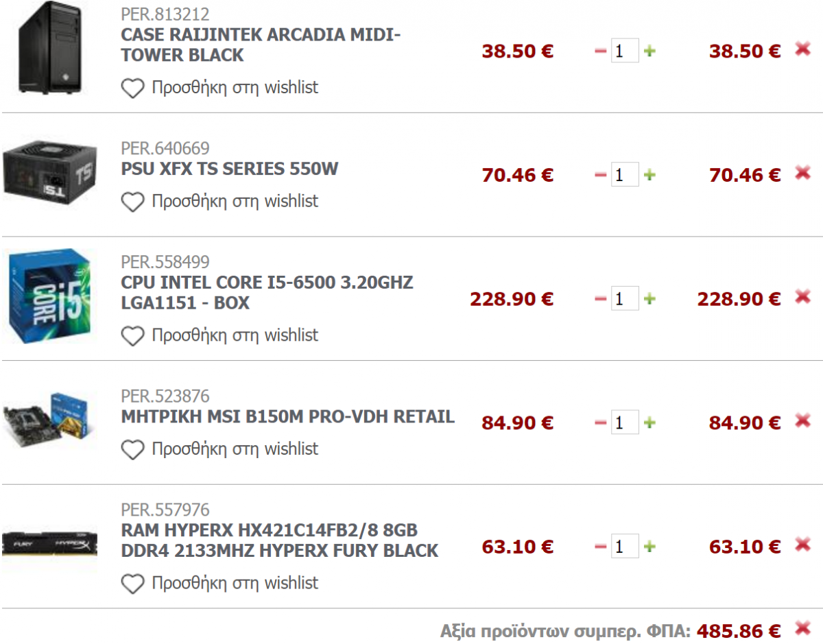
Task: Focus the quantity field for the i5-6500 CPU
Action: tap(625, 298)
